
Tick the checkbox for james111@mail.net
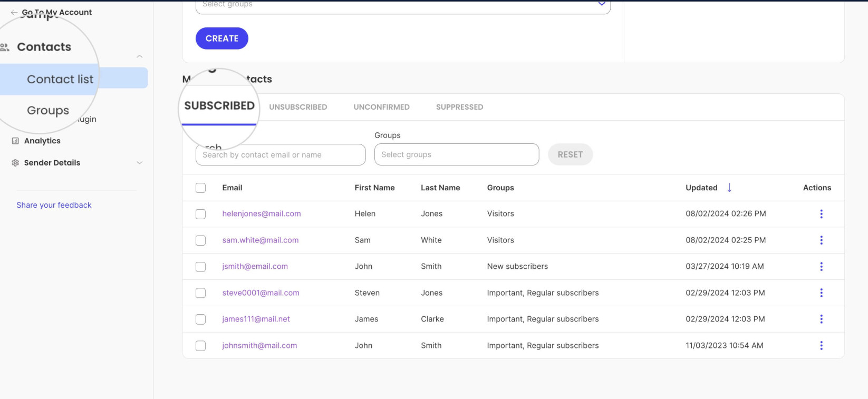click(x=200, y=319)
